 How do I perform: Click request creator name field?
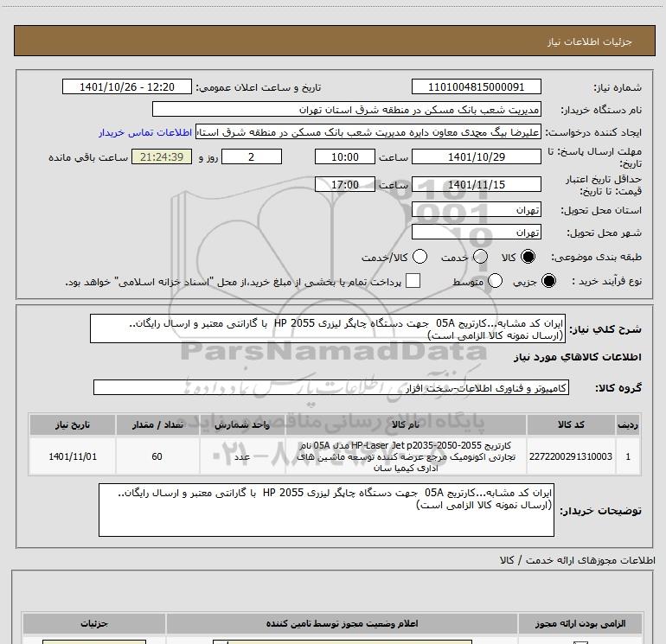tap(368, 132)
